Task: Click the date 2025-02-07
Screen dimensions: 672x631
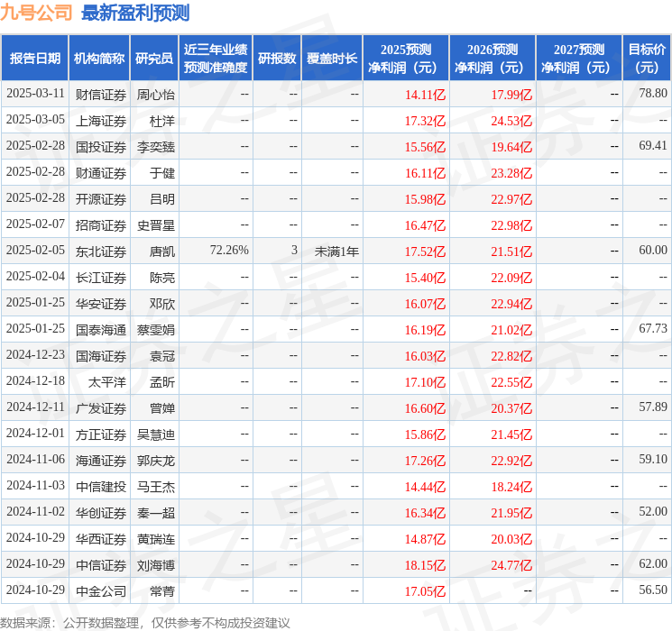Action: 35,224
